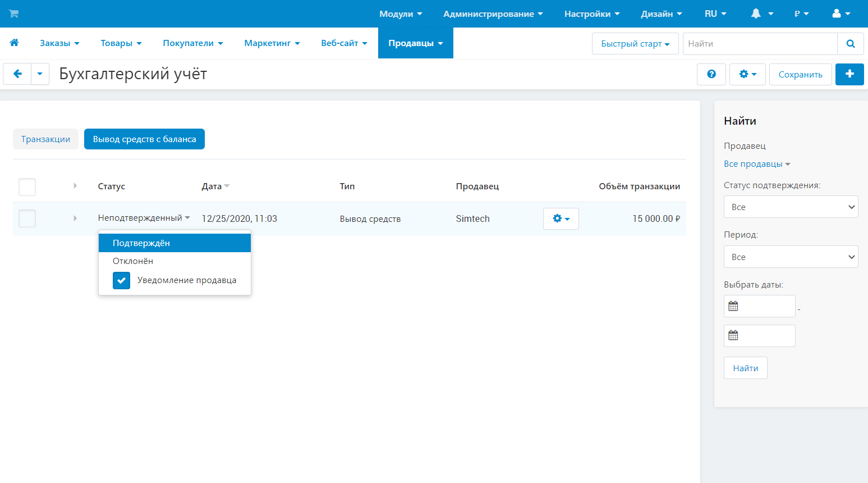868x483 pixels.
Task: Check the select-all checkbox in table header
Action: pyautogui.click(x=27, y=186)
